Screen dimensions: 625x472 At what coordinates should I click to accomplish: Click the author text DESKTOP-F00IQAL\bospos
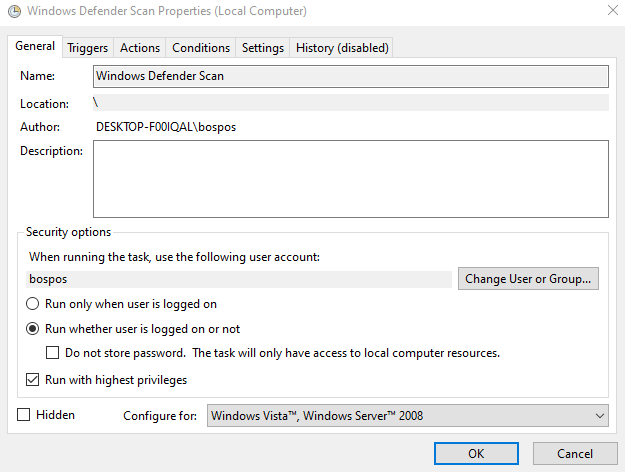(x=166, y=127)
